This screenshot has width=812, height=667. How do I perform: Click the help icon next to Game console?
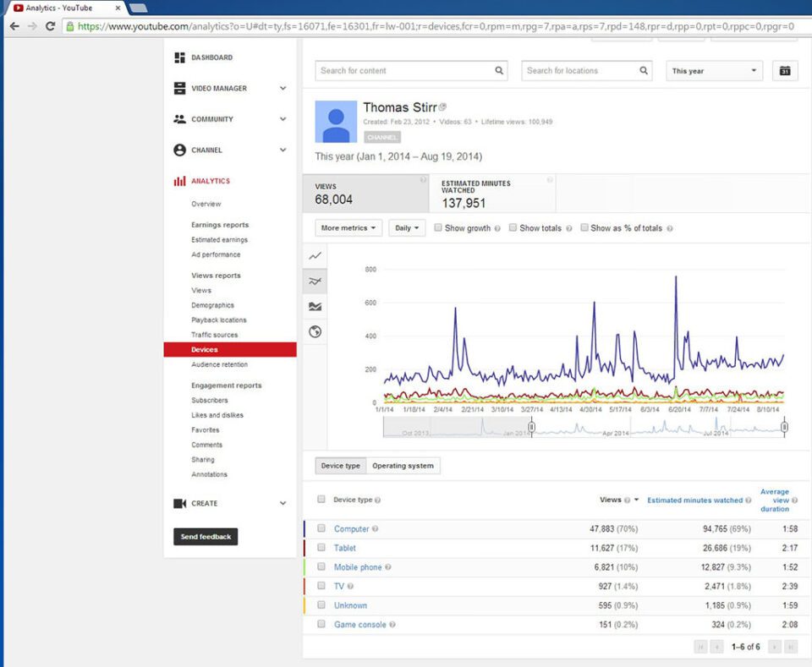pos(392,625)
